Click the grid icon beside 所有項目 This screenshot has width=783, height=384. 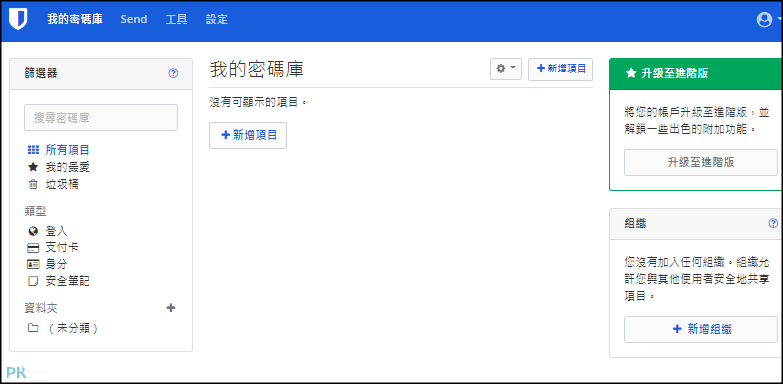point(33,150)
